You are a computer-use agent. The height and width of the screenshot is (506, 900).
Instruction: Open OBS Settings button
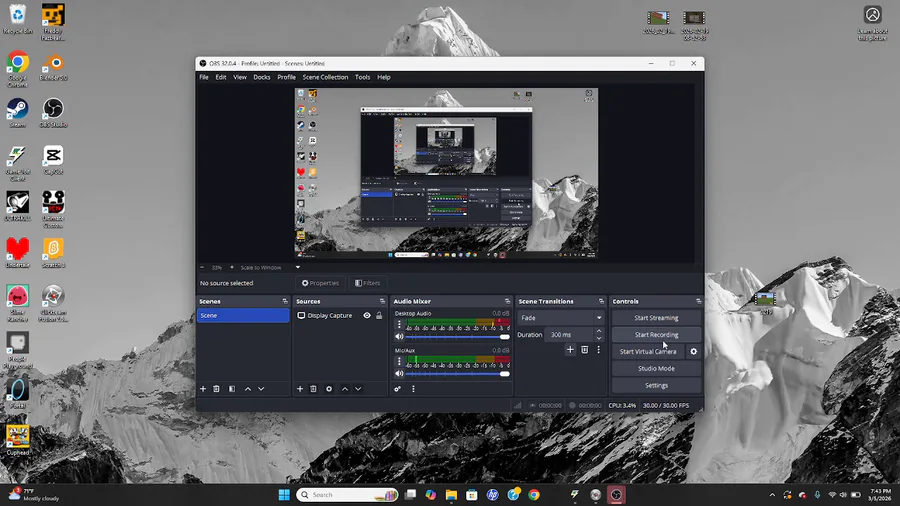click(x=656, y=386)
